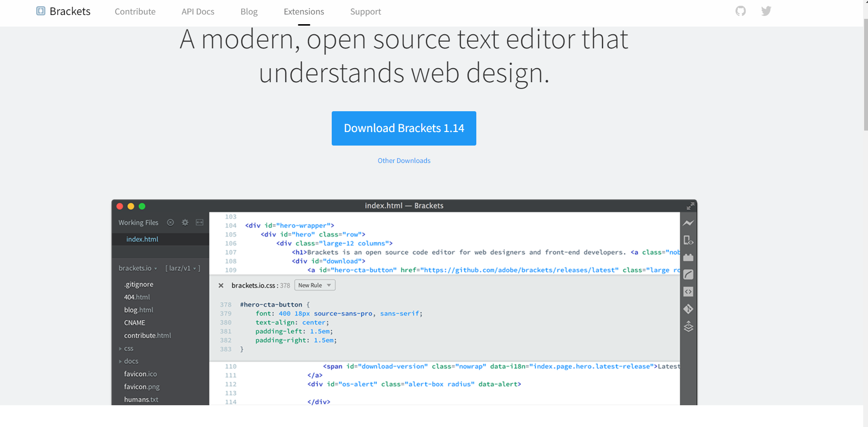This screenshot has width=868, height=427.
Task: Click the layers stack icon in sidebar
Action: (688, 327)
